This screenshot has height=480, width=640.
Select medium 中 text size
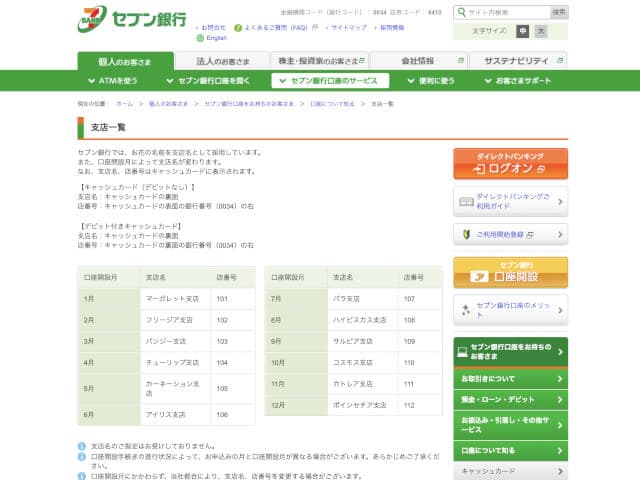coord(522,31)
